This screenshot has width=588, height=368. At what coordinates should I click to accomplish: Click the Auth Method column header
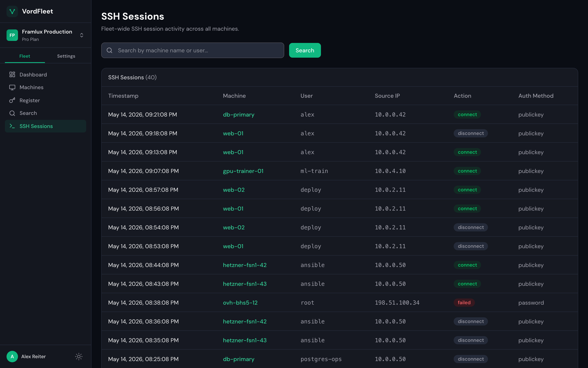536,96
